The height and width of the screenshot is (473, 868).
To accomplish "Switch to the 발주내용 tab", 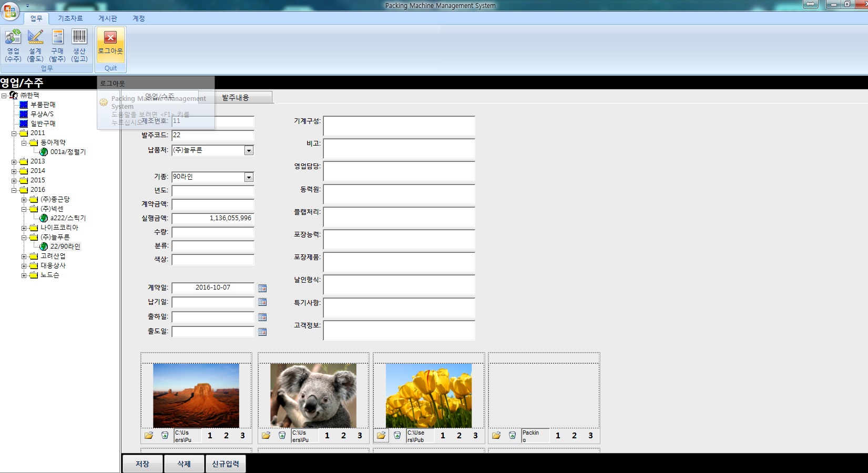I will [x=236, y=98].
